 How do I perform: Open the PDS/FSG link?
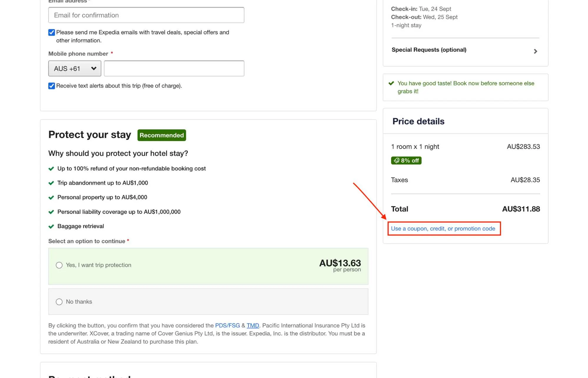227,325
